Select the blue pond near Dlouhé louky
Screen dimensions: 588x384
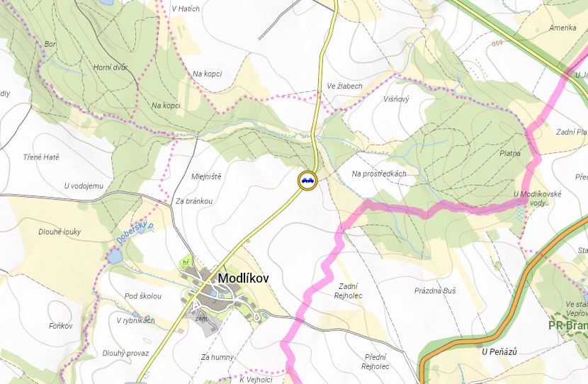coord(115,256)
